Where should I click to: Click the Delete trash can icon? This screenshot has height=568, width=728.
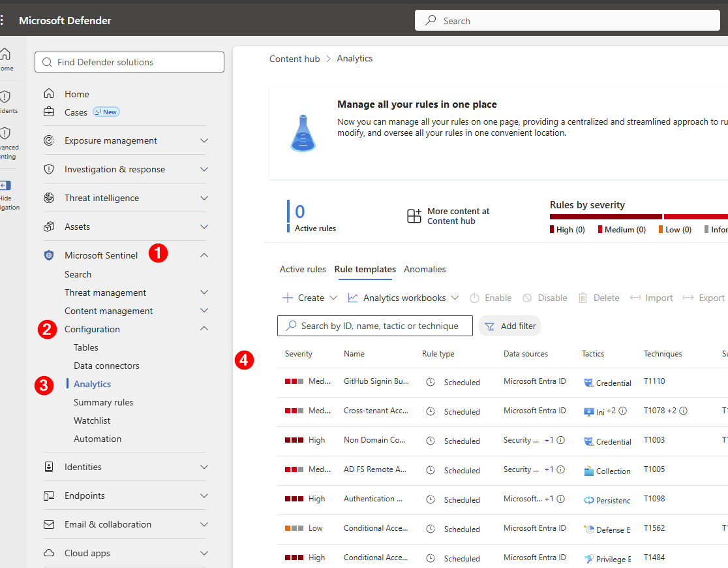[583, 298]
